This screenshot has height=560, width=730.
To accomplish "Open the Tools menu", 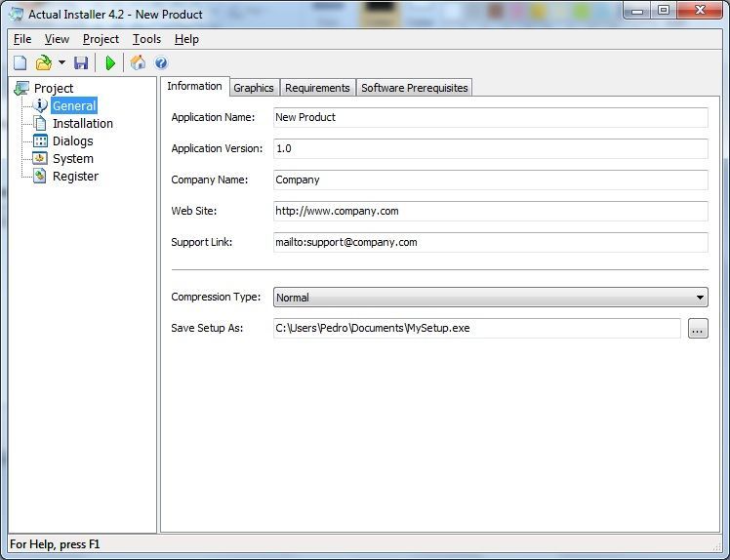I will point(146,39).
